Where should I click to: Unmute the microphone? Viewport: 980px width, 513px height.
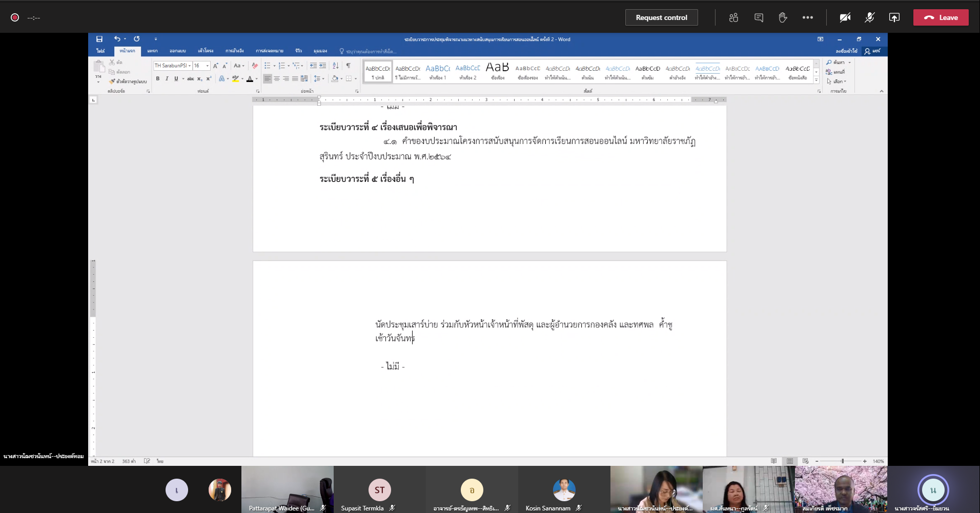click(x=869, y=17)
